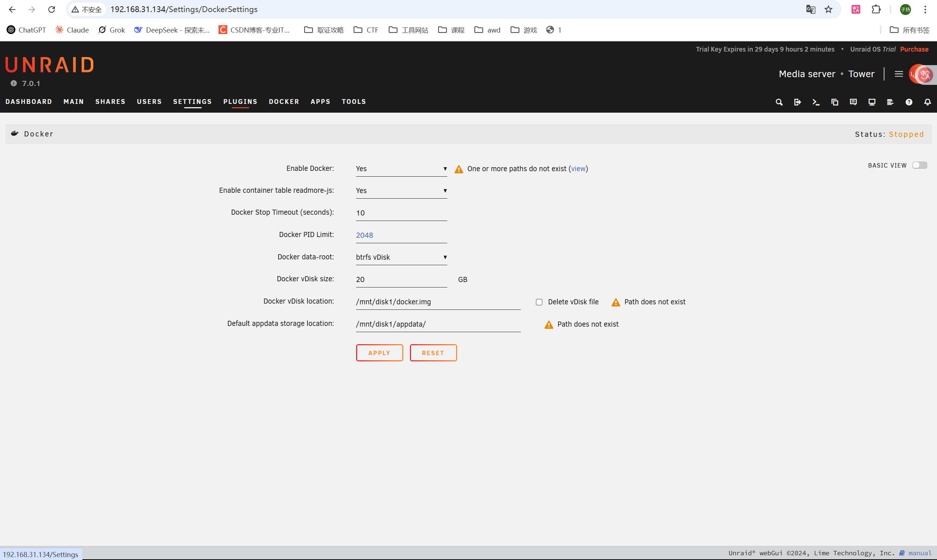Open the CTF bookmarks folder
Viewport: 937px width, 560px height.
tap(366, 30)
